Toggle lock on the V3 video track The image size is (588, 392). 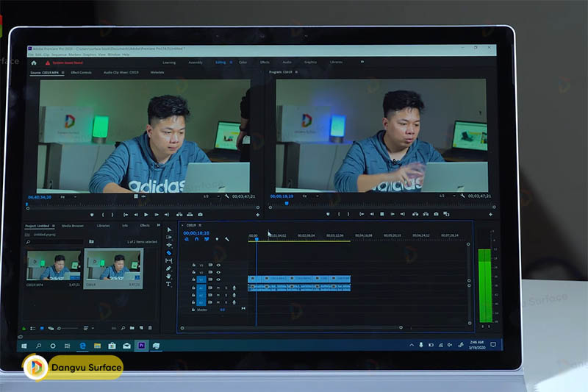pos(193,265)
